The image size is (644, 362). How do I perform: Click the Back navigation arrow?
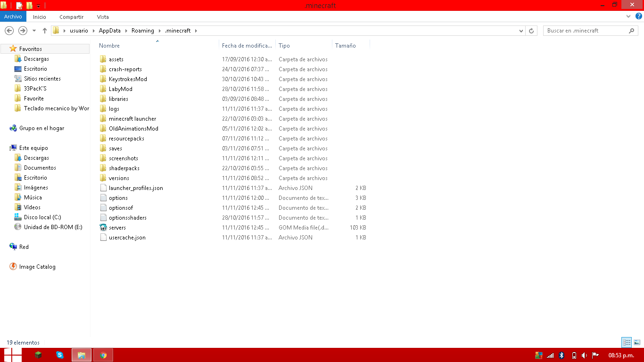click(x=9, y=31)
